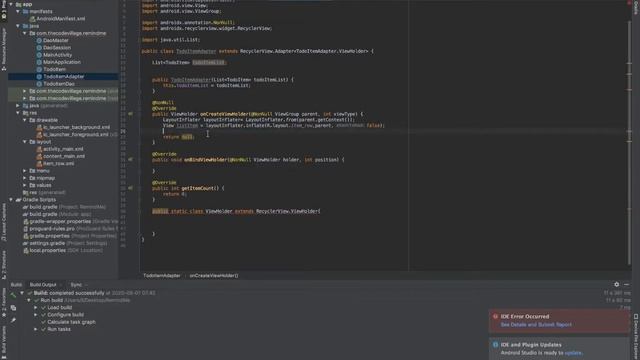Open settings.gradle file
The width and height of the screenshot is (640, 360).
47,243
